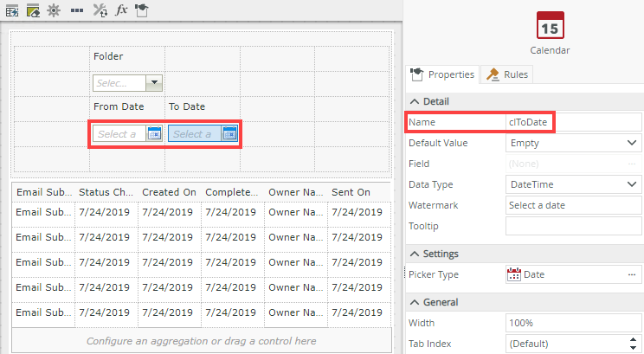Viewport: 644px width, 354px height.
Task: Increase Tab Index with up arrow
Action: click(634, 339)
